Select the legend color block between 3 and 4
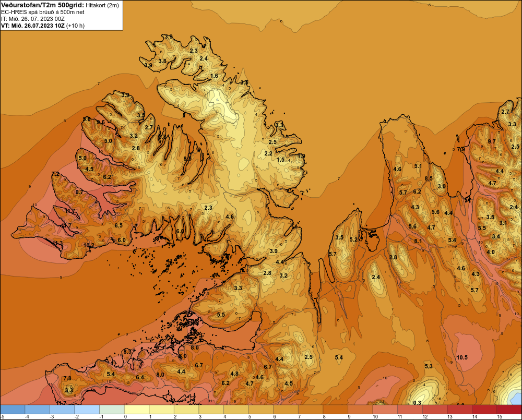This screenshot has height=420, width=522. [211, 410]
